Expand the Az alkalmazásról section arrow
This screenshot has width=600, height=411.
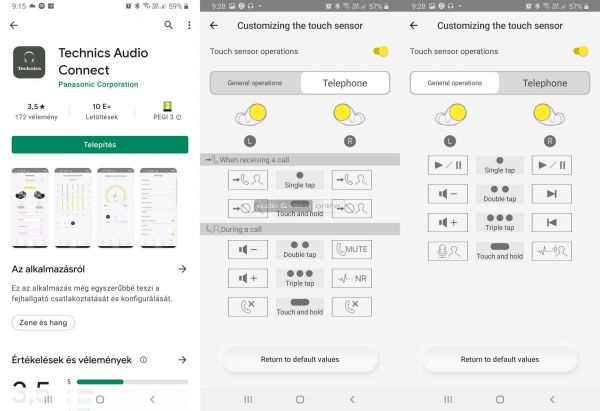pos(183,269)
